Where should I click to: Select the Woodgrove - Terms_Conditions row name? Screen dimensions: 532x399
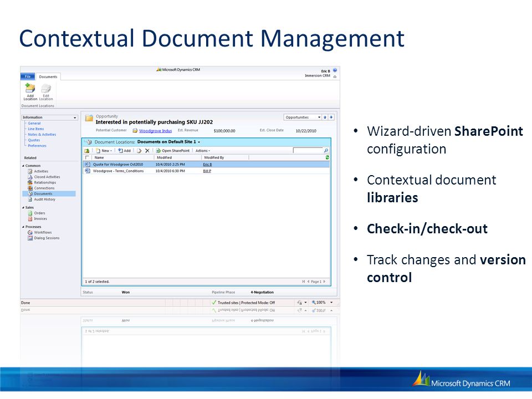point(119,171)
